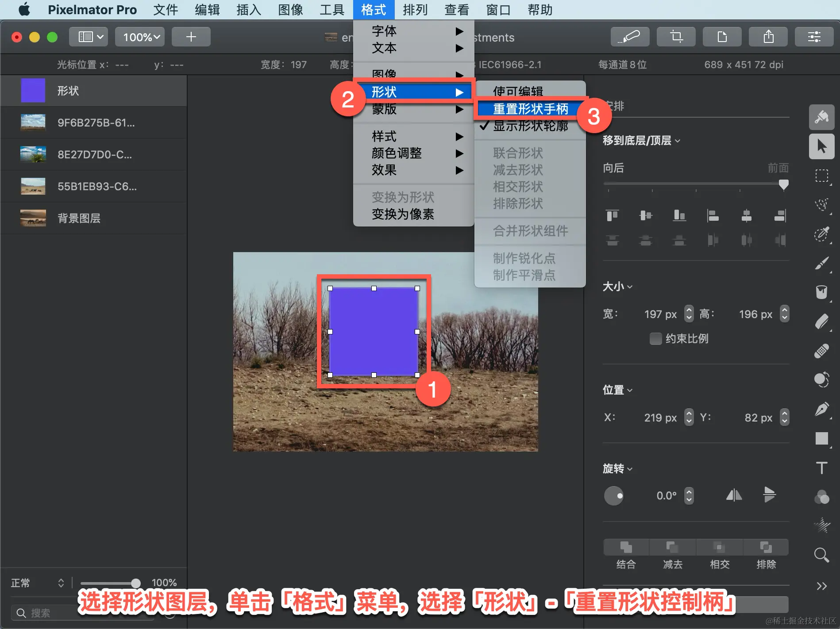Pick the Paint brush tool
The width and height of the screenshot is (840, 629).
point(822,263)
